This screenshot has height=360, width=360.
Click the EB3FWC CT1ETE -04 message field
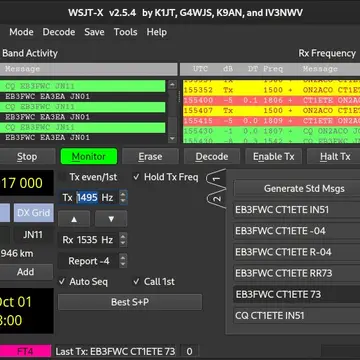(x=297, y=231)
